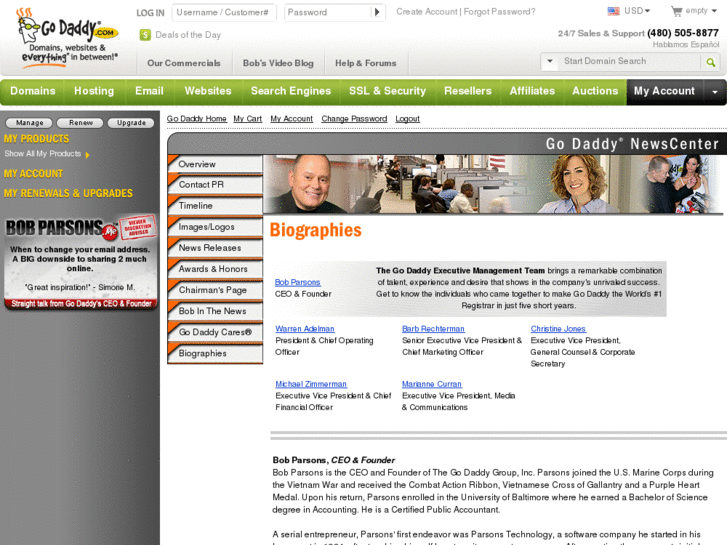
Task: Select the My Account tab
Action: click(664, 91)
